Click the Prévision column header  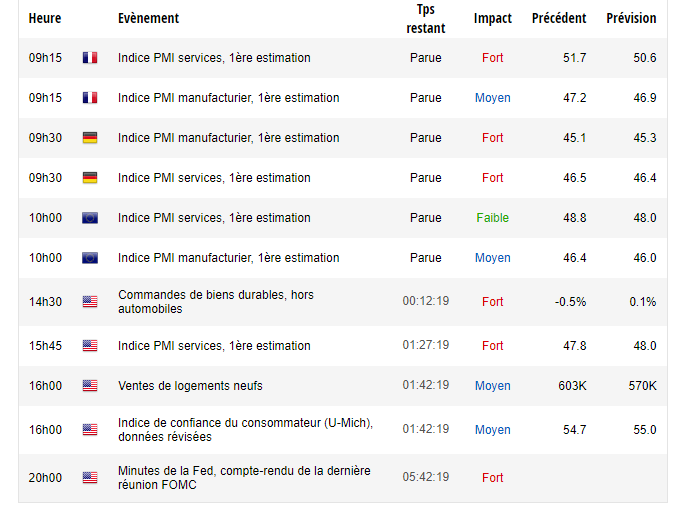tap(631, 18)
